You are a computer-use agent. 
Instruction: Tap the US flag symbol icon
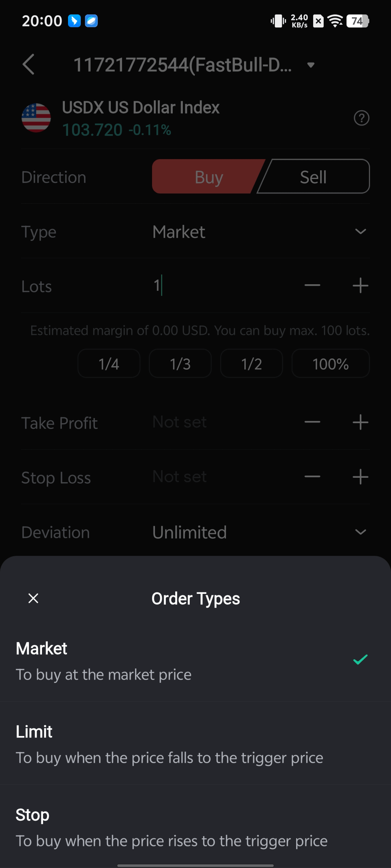point(36,118)
